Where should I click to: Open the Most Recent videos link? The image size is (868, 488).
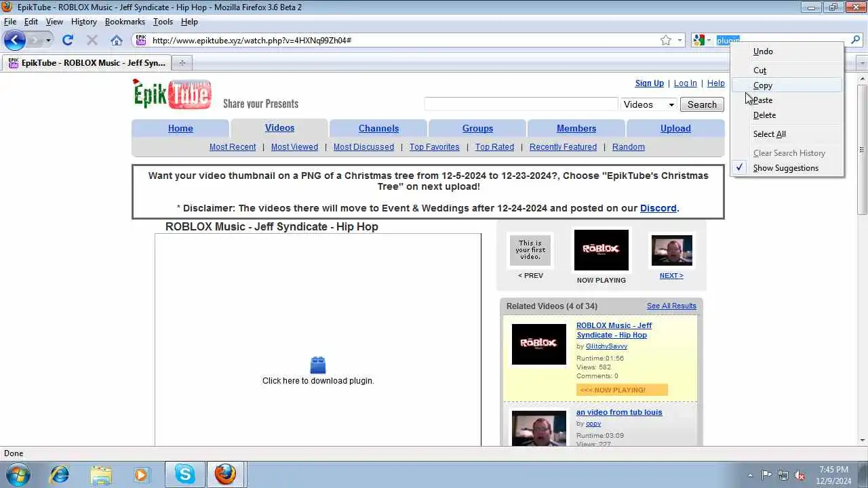tap(233, 147)
